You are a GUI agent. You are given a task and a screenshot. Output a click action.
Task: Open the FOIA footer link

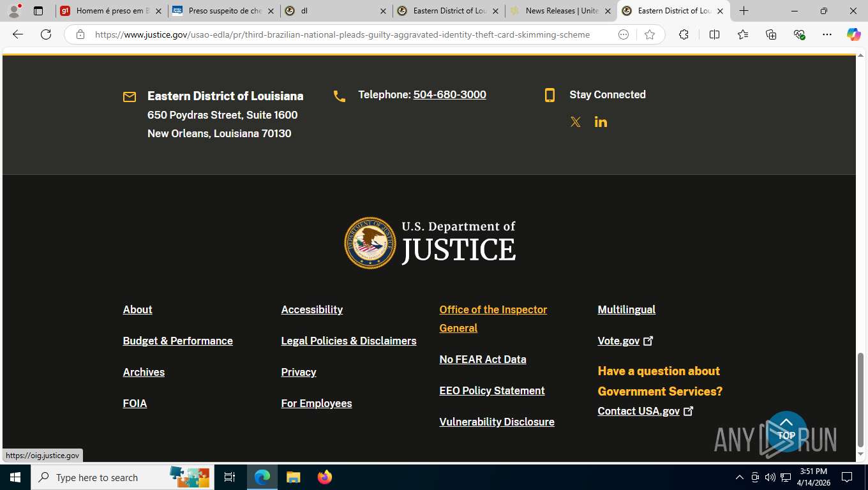[135, 403]
